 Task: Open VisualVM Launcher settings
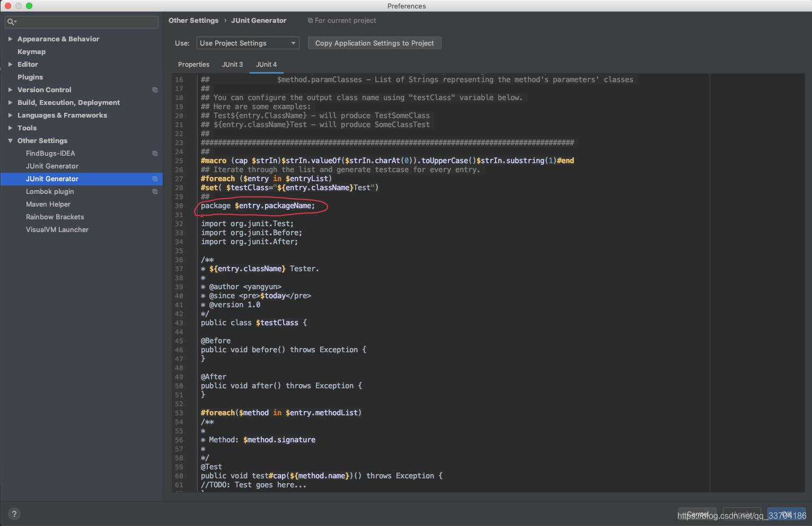[x=57, y=230]
